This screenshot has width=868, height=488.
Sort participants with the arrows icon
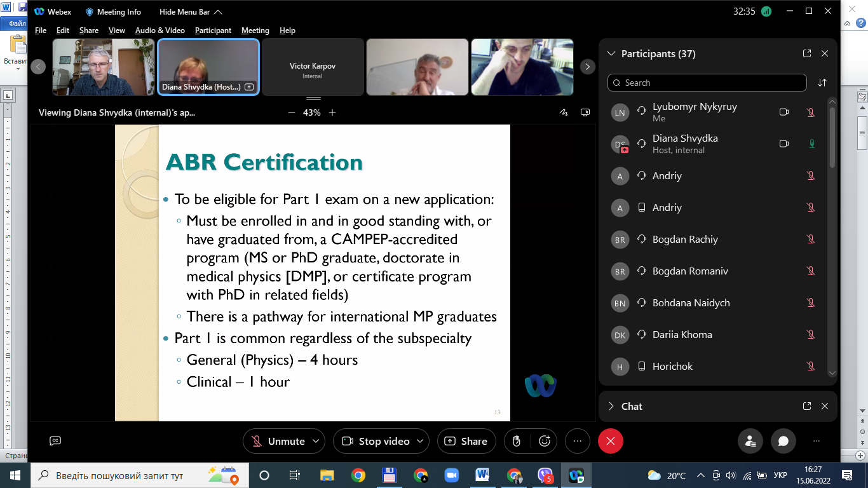(822, 83)
